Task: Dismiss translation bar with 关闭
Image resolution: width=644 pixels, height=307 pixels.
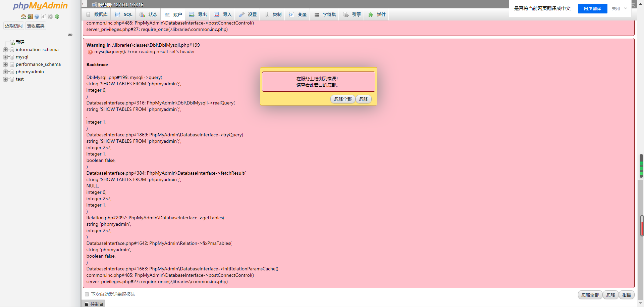Action: tap(616, 8)
